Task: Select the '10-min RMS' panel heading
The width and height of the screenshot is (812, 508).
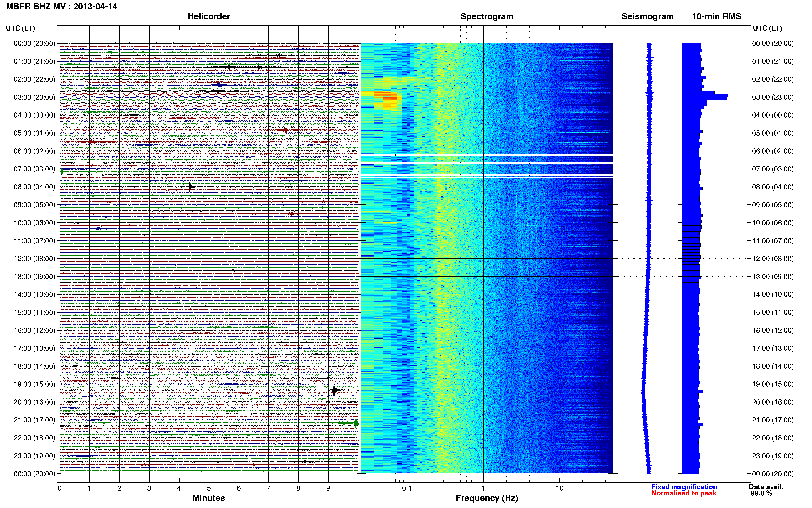Action: (717, 16)
